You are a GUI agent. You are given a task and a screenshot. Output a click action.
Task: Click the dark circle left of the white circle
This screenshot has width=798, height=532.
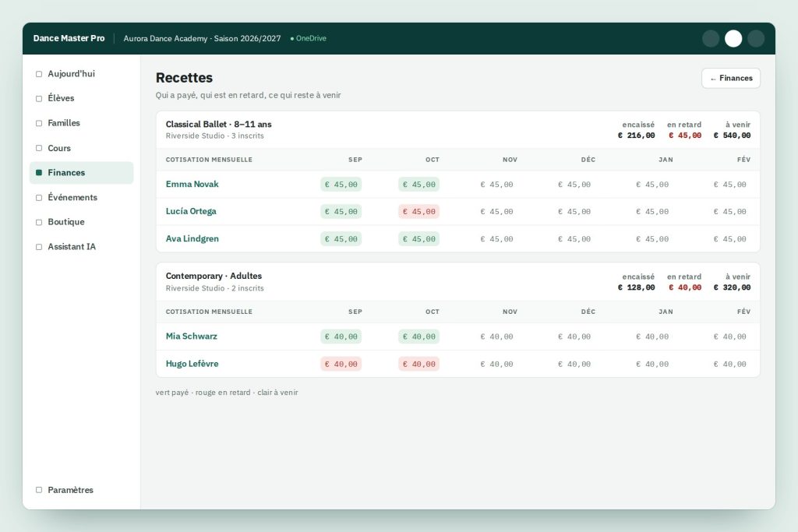[x=711, y=39]
